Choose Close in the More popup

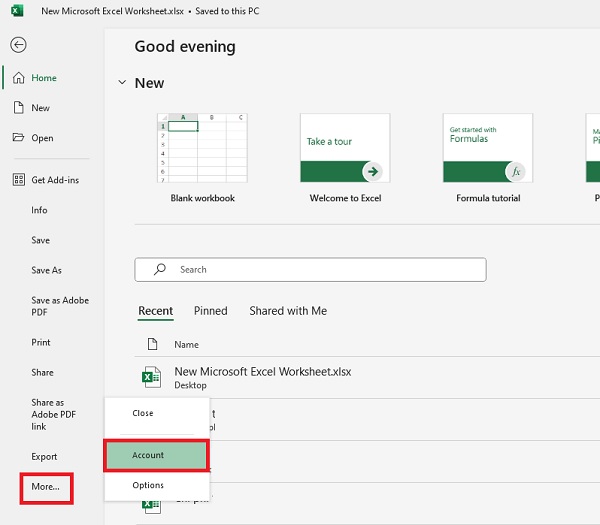pos(143,413)
